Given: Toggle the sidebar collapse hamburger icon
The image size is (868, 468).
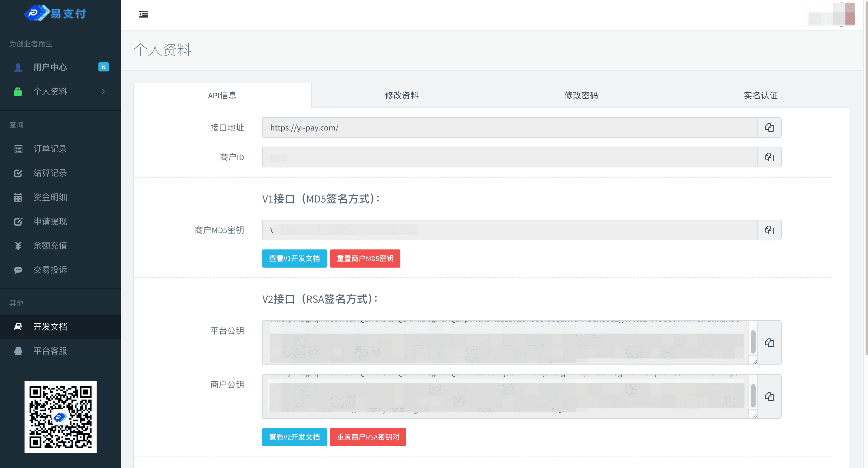Looking at the screenshot, I should tap(144, 14).
